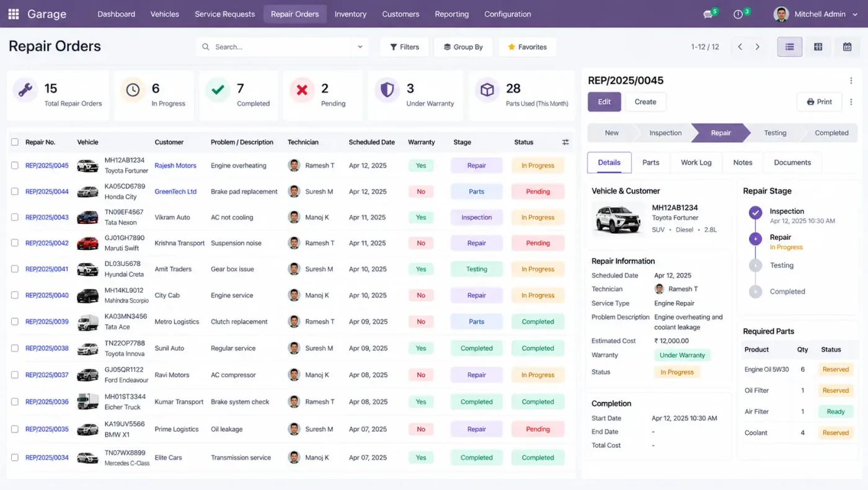Open the Reporting menu
Screen dimensions: 868x490
(452, 14)
